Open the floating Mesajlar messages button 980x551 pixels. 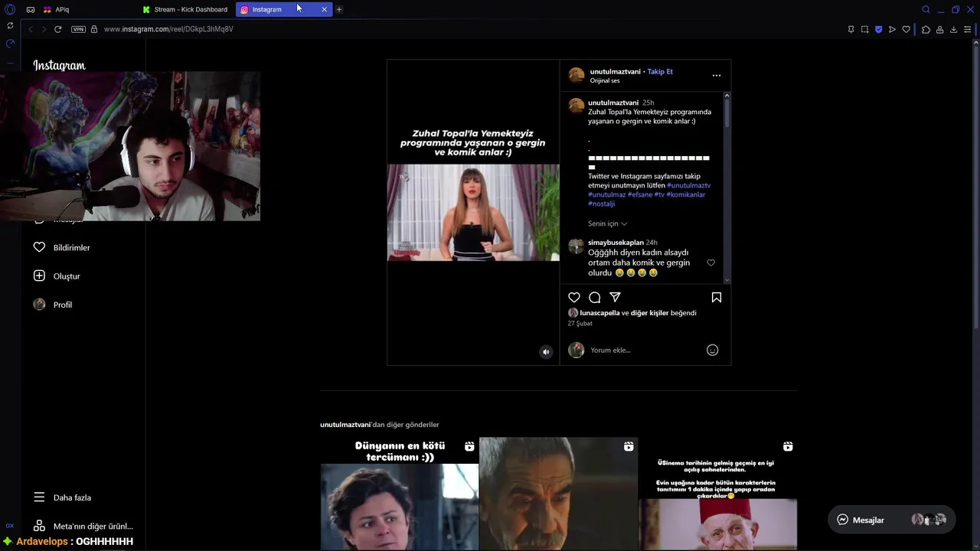tap(891, 520)
